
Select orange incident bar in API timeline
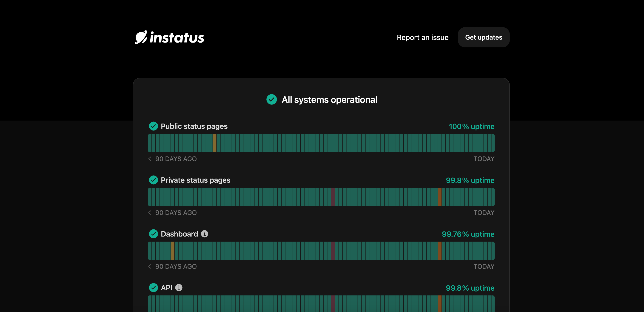439,304
